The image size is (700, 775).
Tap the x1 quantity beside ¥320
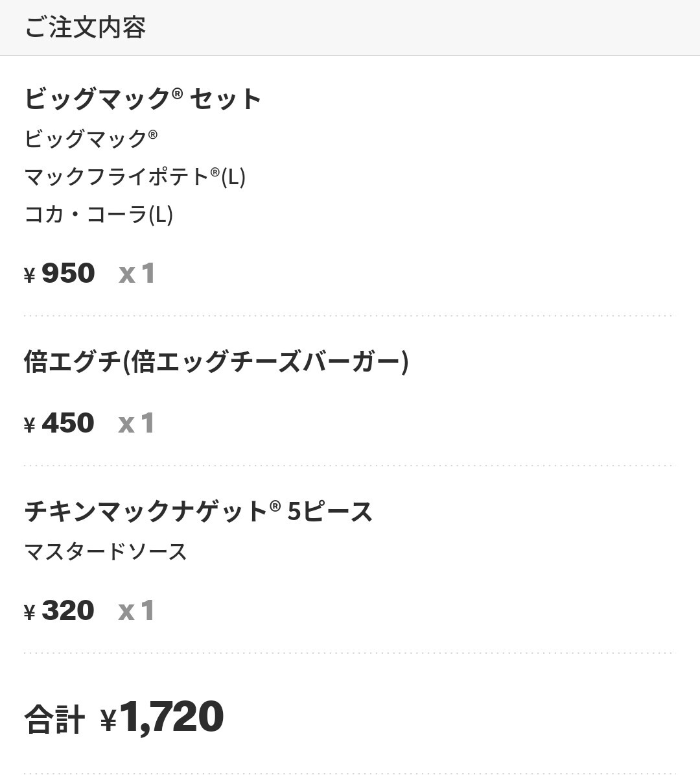point(136,611)
